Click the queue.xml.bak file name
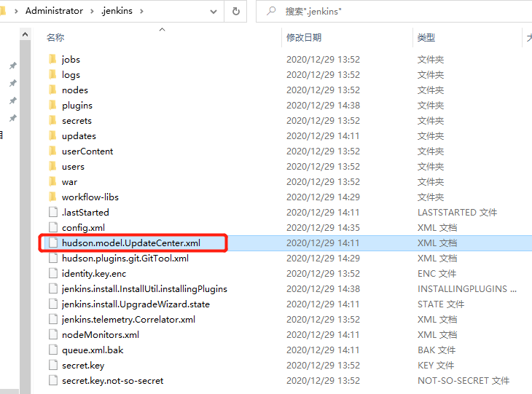 pyautogui.click(x=93, y=350)
